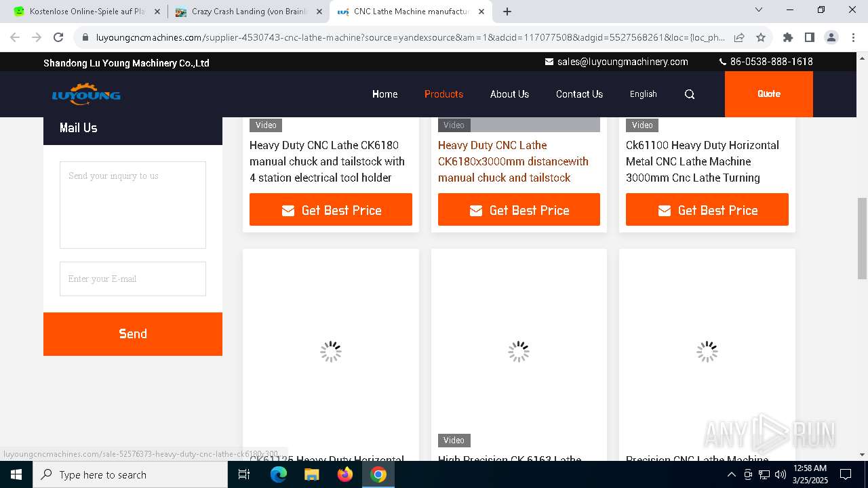868x488 pixels.
Task: Click the orange Quote button
Action: pos(768,94)
